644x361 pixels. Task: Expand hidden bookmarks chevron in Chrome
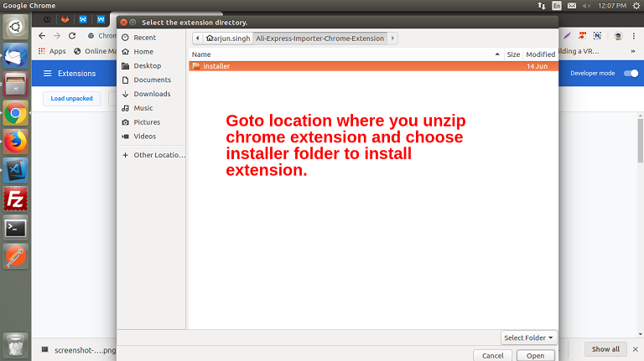coord(633,51)
